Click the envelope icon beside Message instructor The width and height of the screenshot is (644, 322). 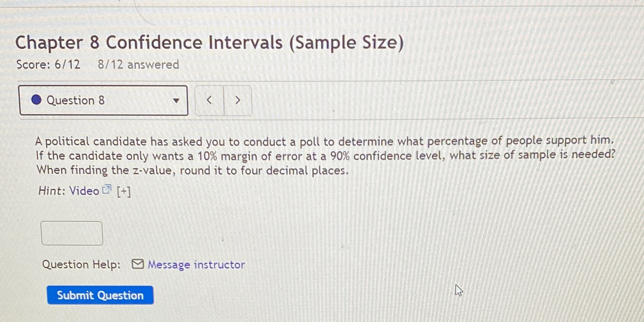137,264
